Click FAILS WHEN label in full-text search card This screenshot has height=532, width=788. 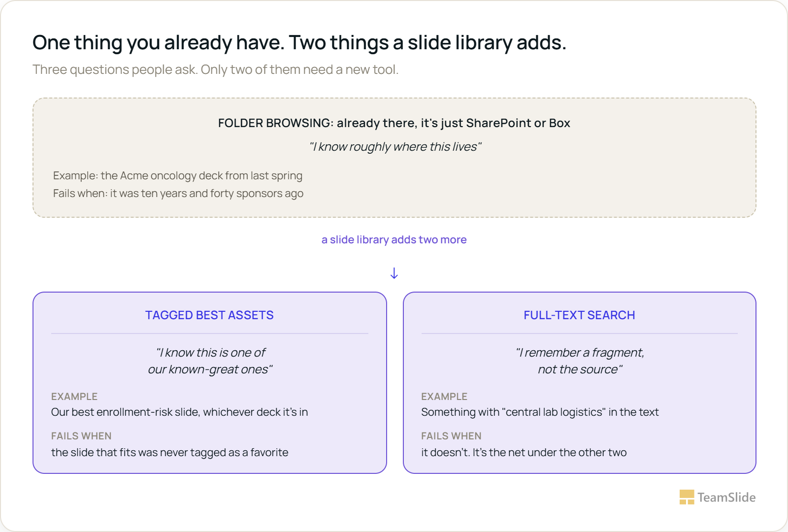pos(451,436)
